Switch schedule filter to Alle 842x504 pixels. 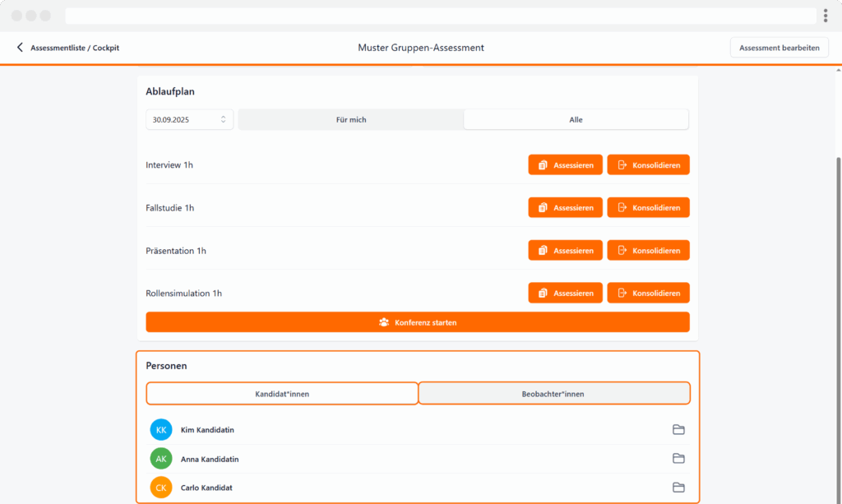point(576,120)
